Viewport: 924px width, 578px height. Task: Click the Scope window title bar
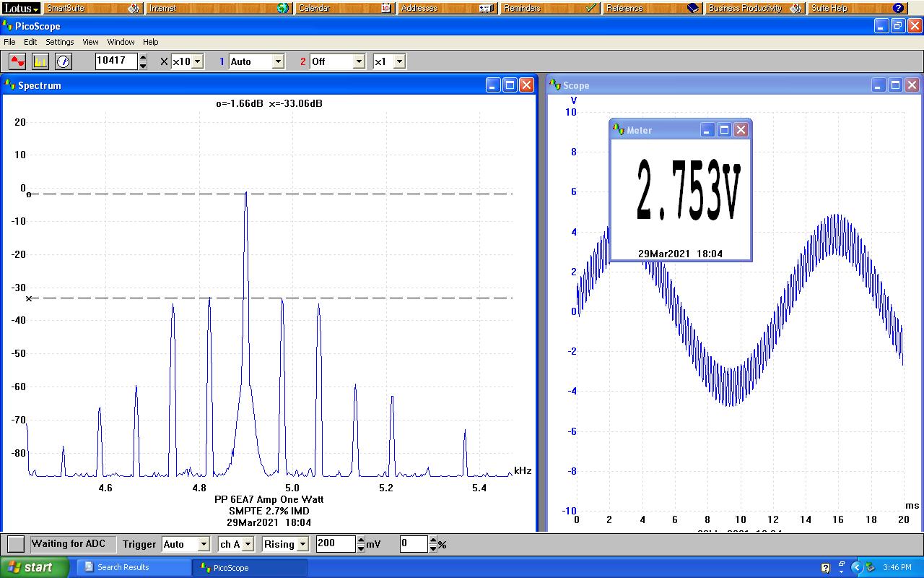[x=735, y=85]
